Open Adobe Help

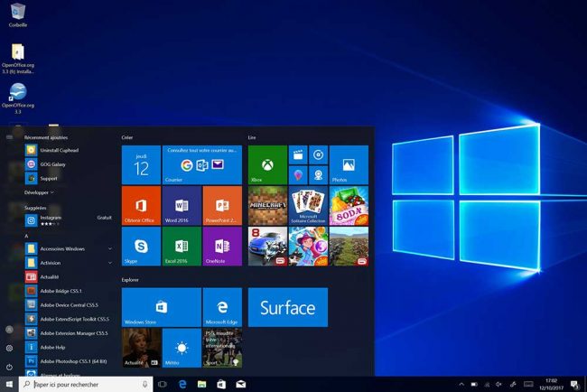[70, 347]
